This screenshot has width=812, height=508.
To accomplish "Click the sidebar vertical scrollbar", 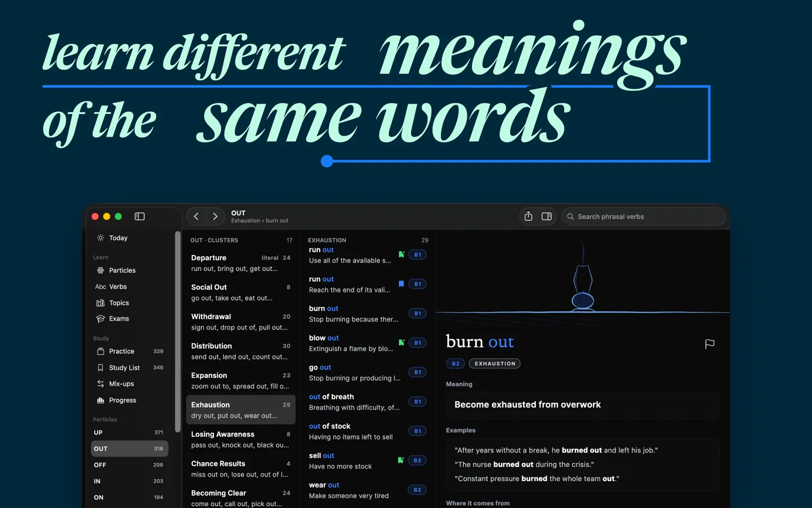I will 178,332.
